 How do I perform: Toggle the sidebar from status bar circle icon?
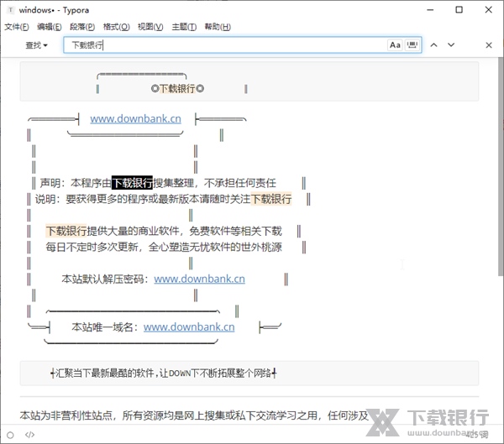(10, 434)
